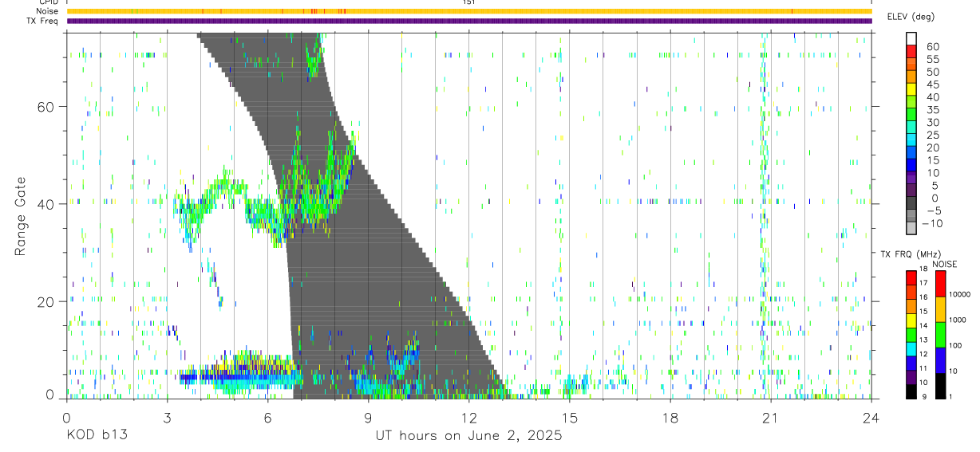Click the 'UT hours on June 2, 2025' axis title

click(468, 436)
